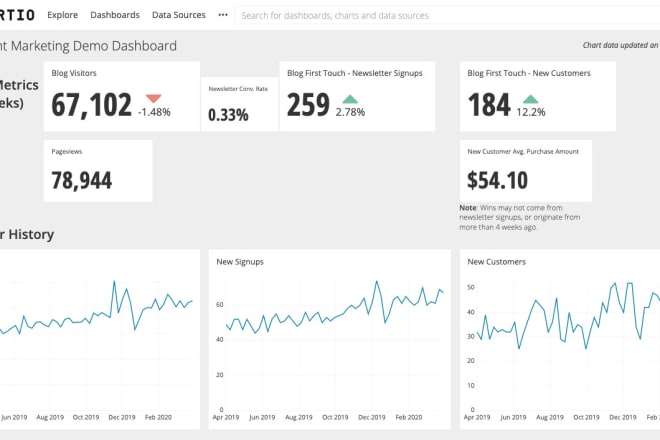Click the 60 axis label on New Signups chart
The image size is (660, 440).
pyautogui.click(x=219, y=305)
